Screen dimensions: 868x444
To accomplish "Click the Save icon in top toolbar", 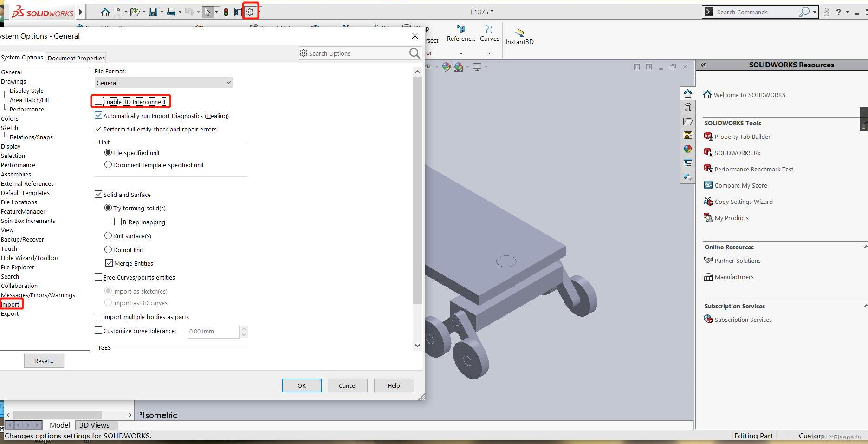I will click(153, 12).
